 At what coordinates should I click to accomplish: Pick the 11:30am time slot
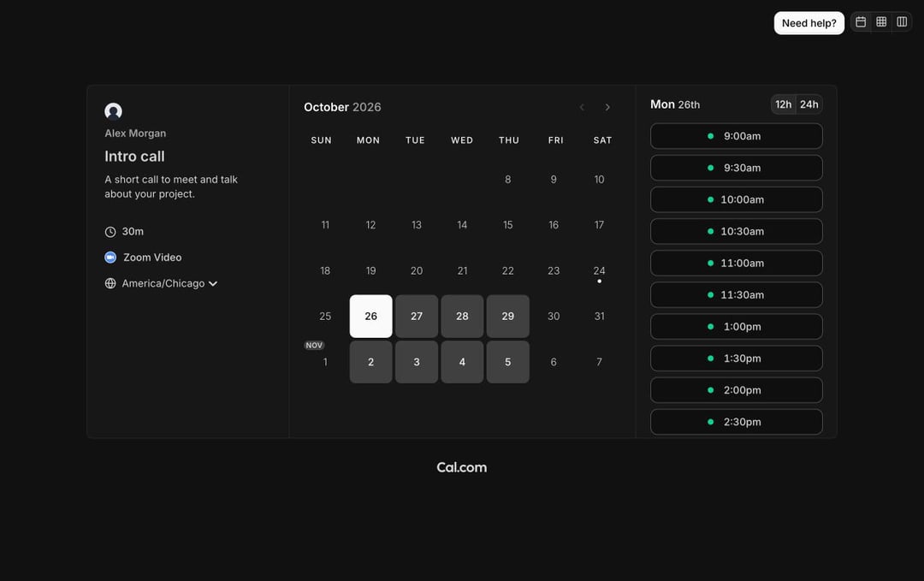pyautogui.click(x=736, y=295)
